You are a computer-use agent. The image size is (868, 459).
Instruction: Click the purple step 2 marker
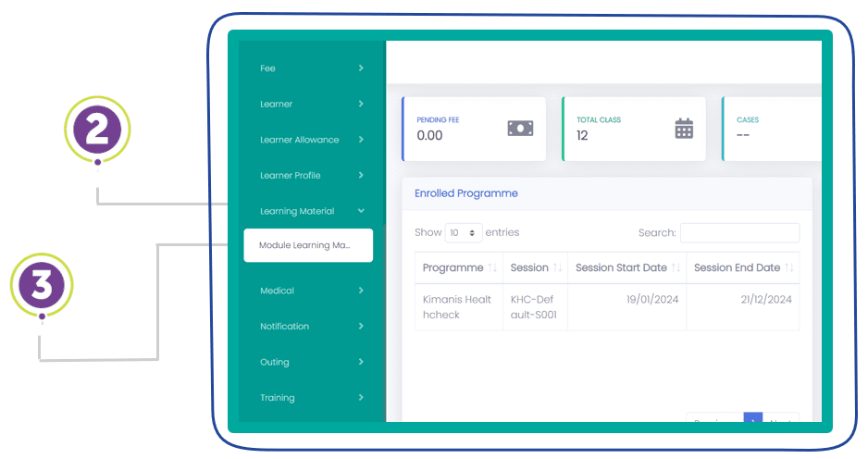pyautogui.click(x=97, y=130)
